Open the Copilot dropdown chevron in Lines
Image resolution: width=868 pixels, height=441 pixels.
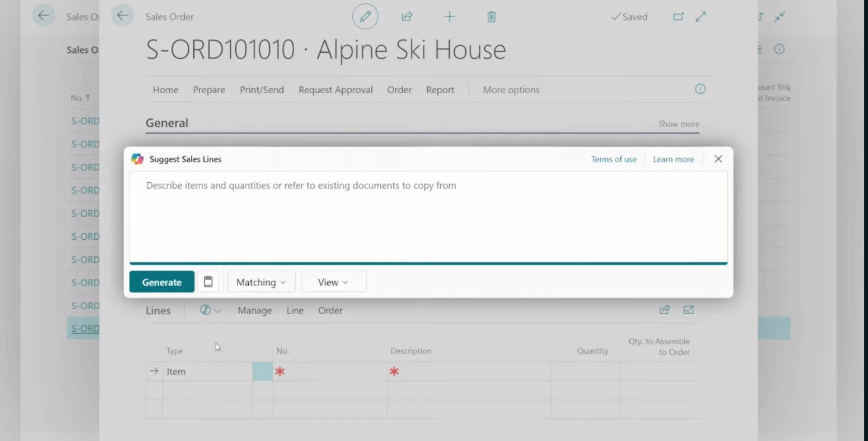pos(218,311)
